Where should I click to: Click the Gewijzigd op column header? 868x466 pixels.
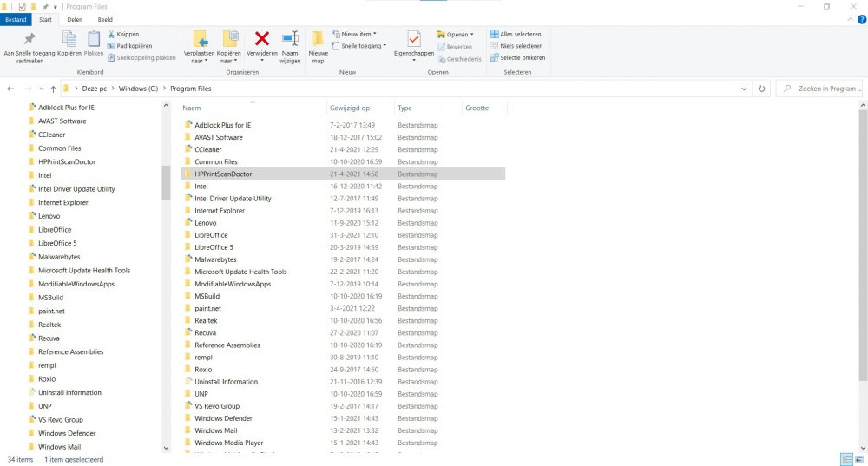350,108
